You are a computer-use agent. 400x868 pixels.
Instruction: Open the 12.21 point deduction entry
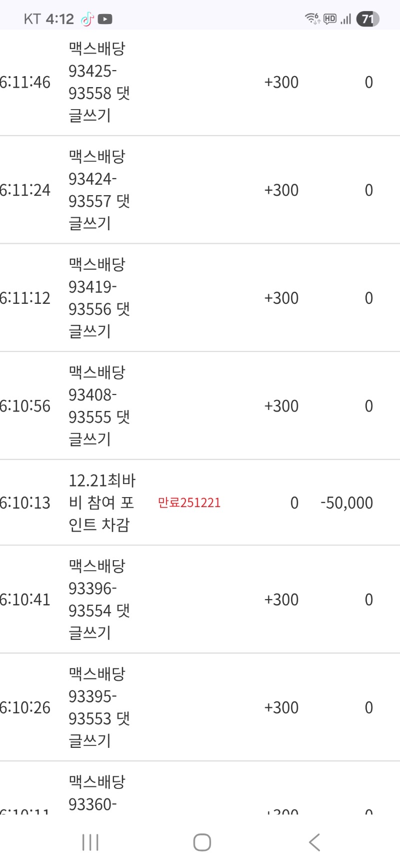(x=102, y=503)
